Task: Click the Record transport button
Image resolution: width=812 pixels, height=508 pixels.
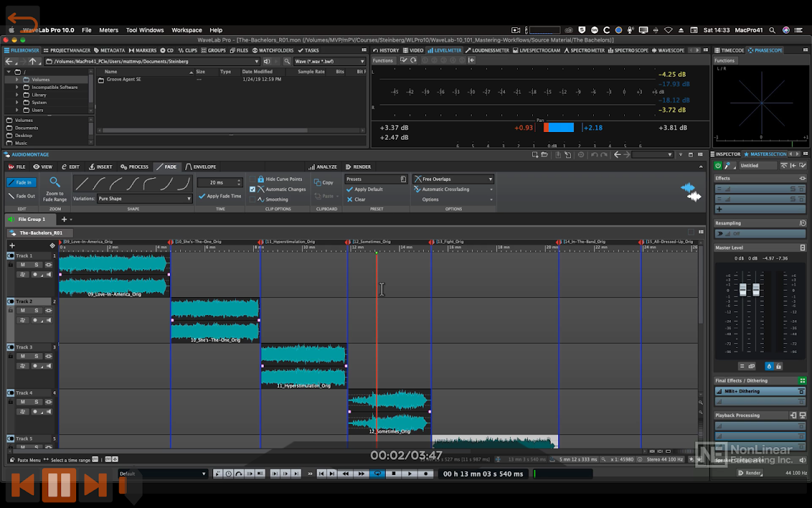Action: pos(426,474)
